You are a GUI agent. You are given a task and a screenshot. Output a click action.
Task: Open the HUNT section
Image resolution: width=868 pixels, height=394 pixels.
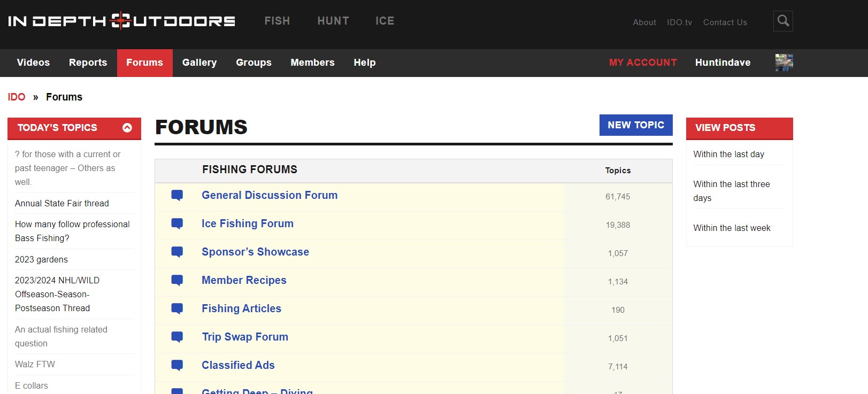click(x=333, y=21)
